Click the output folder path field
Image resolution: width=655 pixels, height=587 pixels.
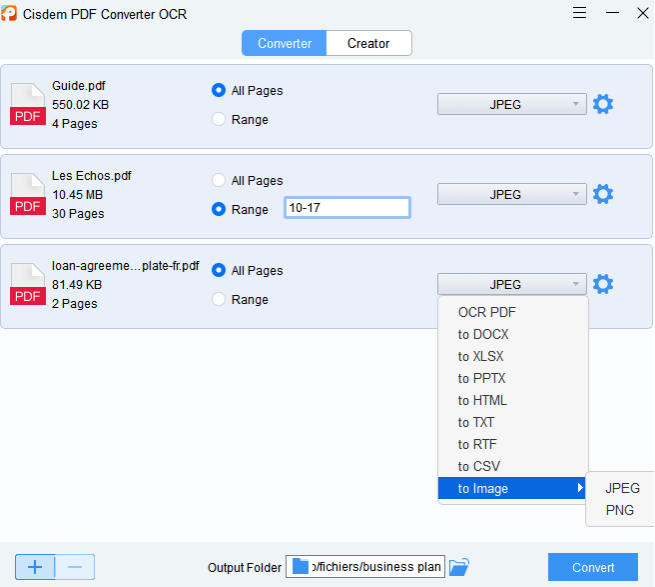point(365,567)
